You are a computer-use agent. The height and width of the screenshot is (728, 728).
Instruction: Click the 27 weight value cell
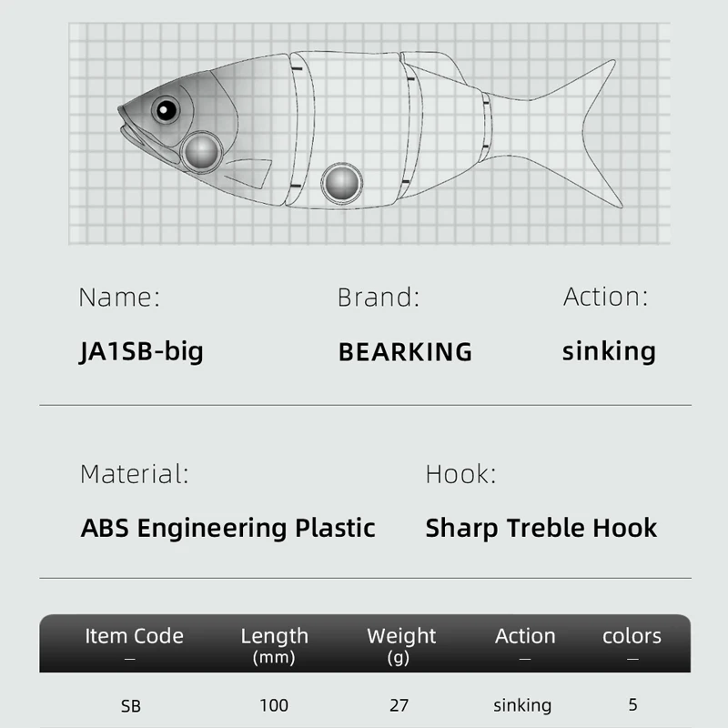click(x=399, y=705)
